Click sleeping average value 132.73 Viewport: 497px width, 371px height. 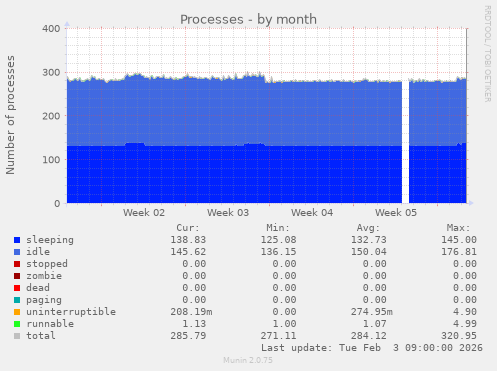(x=369, y=240)
